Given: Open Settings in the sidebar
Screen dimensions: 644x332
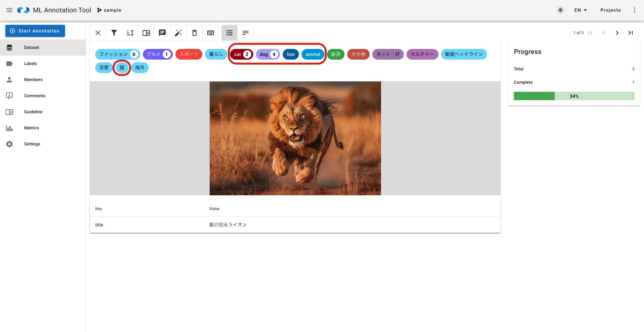Looking at the screenshot, I should (x=43, y=144).
